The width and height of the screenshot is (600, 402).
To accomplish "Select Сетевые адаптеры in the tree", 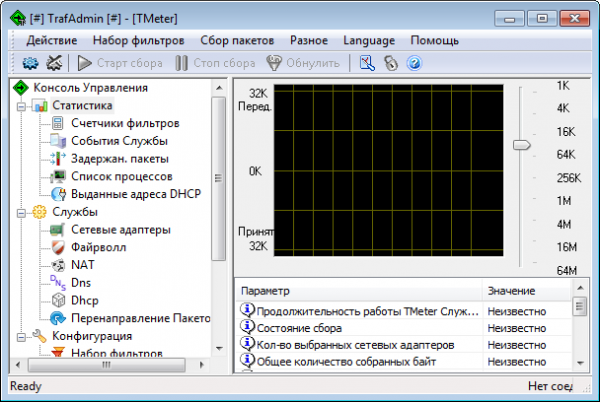I will [x=121, y=230].
